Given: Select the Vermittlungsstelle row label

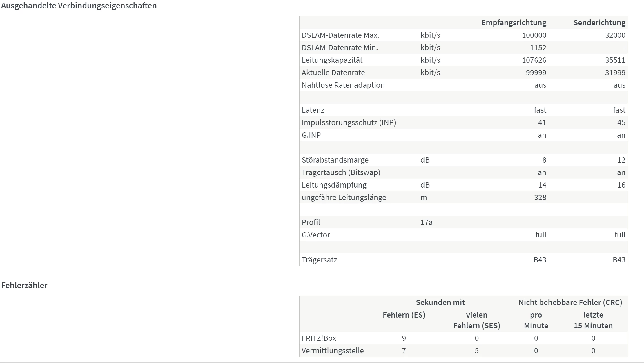Looking at the screenshot, I should click(333, 351).
